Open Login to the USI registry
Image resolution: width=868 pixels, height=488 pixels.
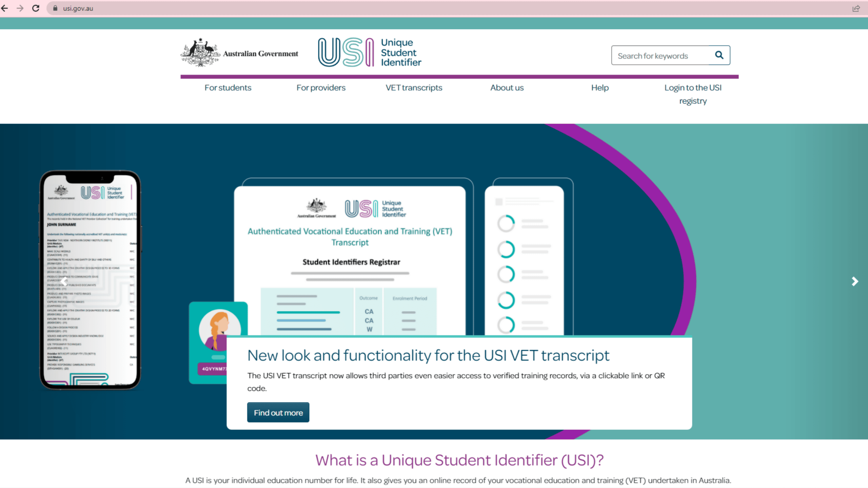693,94
